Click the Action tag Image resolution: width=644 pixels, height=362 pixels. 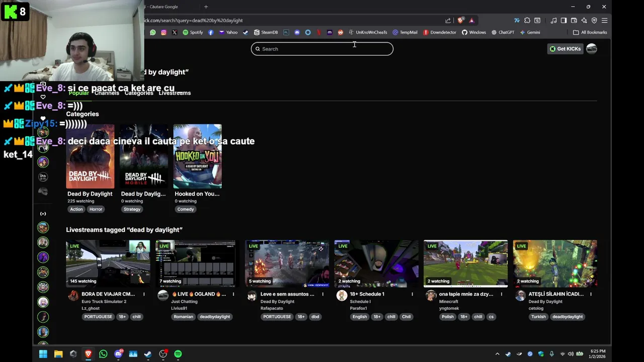(x=76, y=209)
